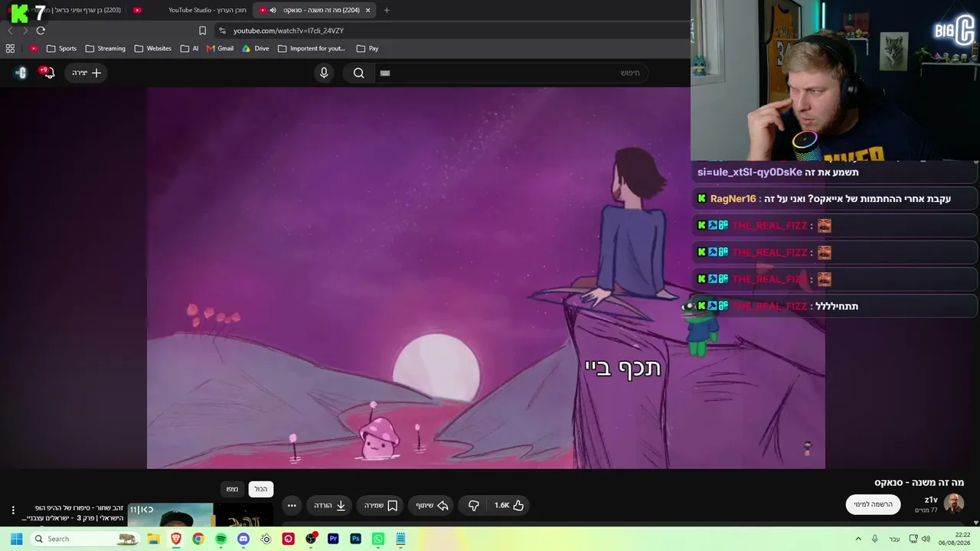Open the Streaming bookmarks folder
The image size is (980, 551).
click(x=106, y=48)
